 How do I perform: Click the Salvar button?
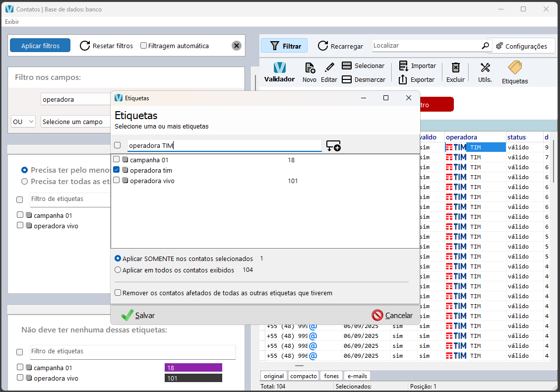click(x=138, y=315)
